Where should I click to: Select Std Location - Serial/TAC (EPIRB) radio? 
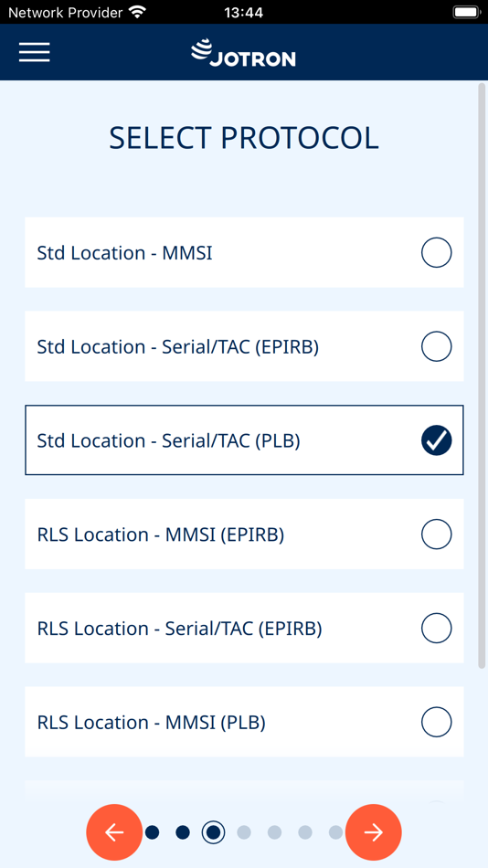click(437, 346)
